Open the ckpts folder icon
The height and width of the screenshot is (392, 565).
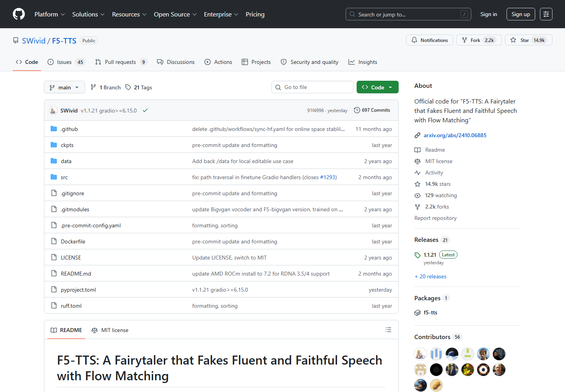click(x=54, y=145)
